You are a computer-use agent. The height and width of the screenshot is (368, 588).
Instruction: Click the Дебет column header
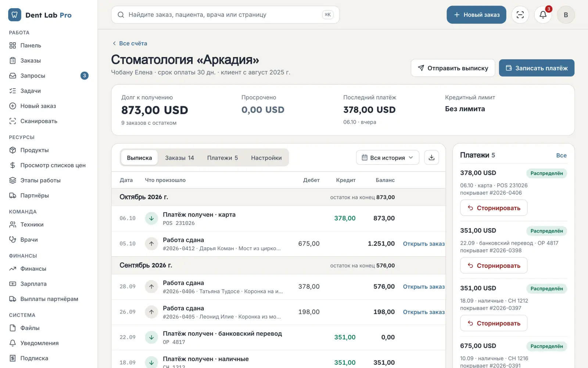click(x=311, y=180)
